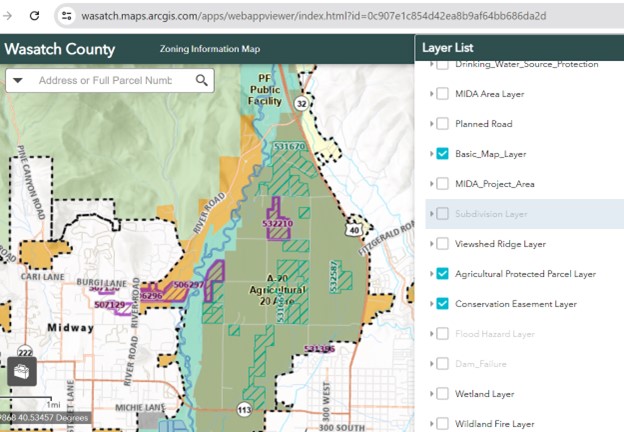Expand the Viewshed Ridge Layer arrow
This screenshot has width=624, height=432.
point(431,244)
